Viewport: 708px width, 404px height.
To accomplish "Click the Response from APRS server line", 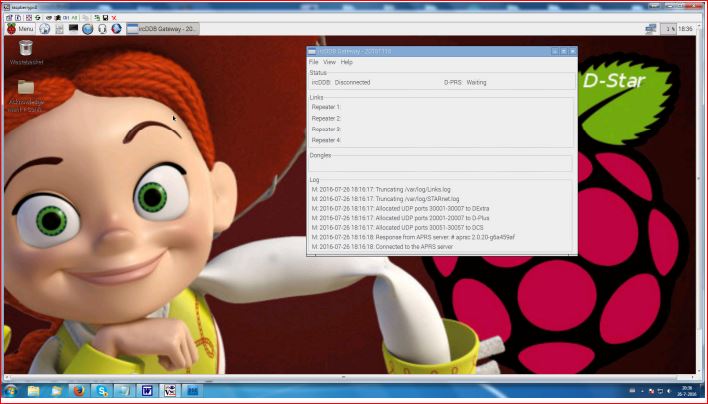I will click(413, 237).
